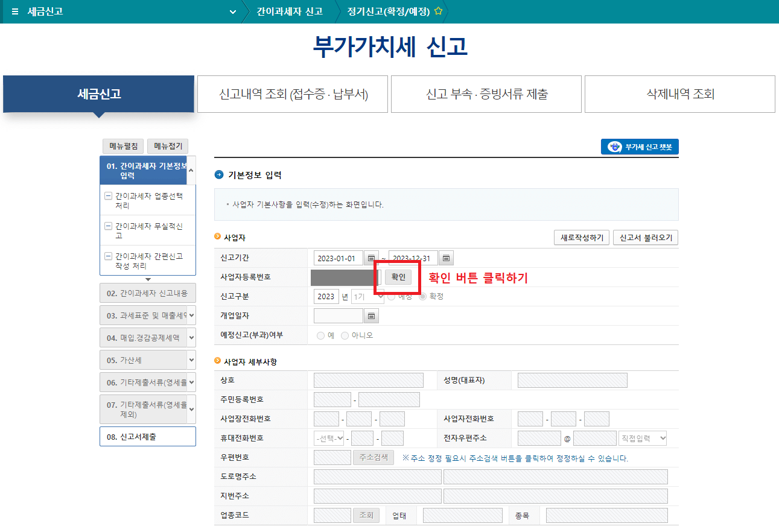
Task: Open breadcrumb dropdown arrow next to 세금신고
Action: point(233,11)
